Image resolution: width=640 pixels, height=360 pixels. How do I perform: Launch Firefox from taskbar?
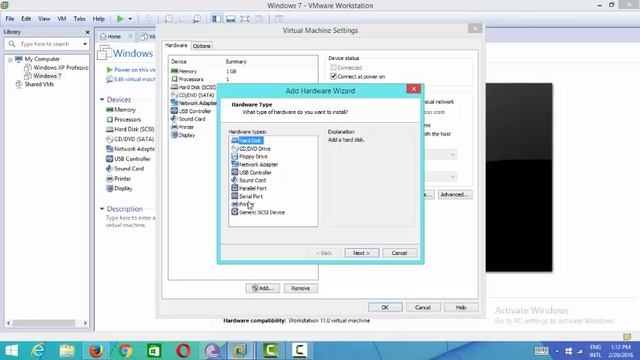96,351
